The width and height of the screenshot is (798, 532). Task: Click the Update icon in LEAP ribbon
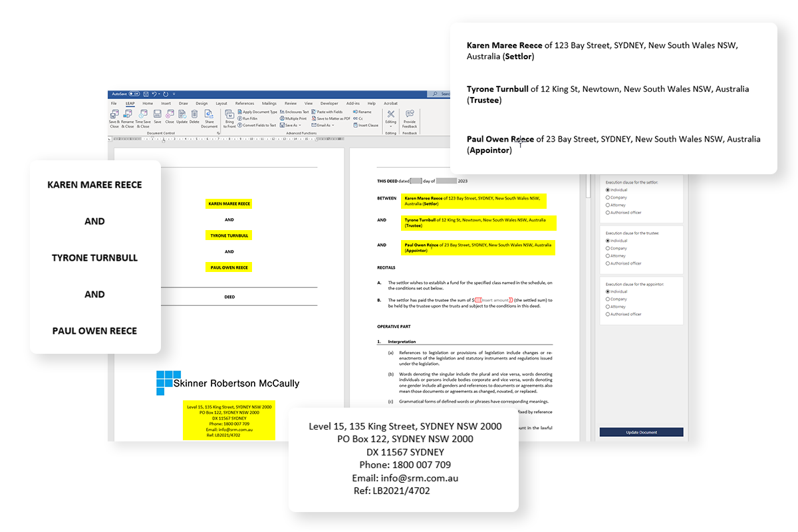182,117
